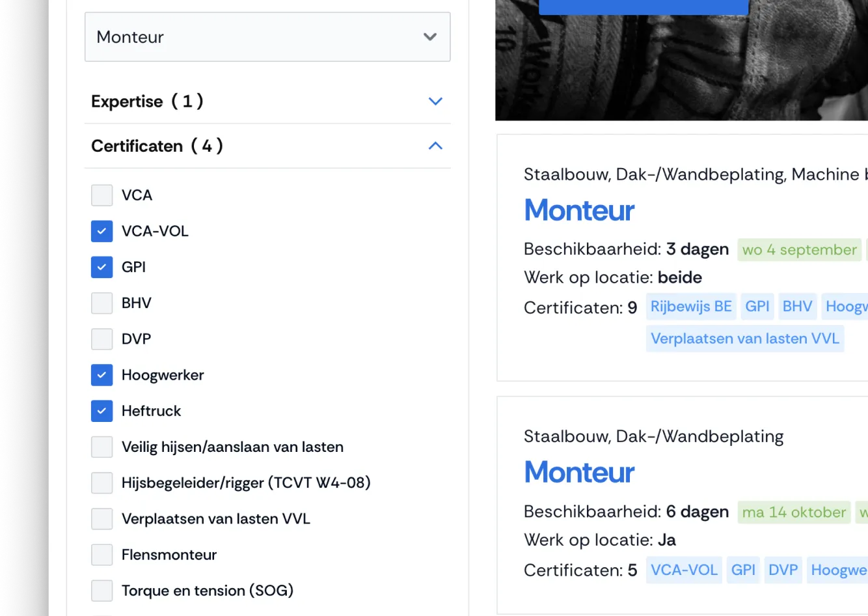868x616 pixels.
Task: Enable the BHV certificate filter
Action: click(102, 303)
